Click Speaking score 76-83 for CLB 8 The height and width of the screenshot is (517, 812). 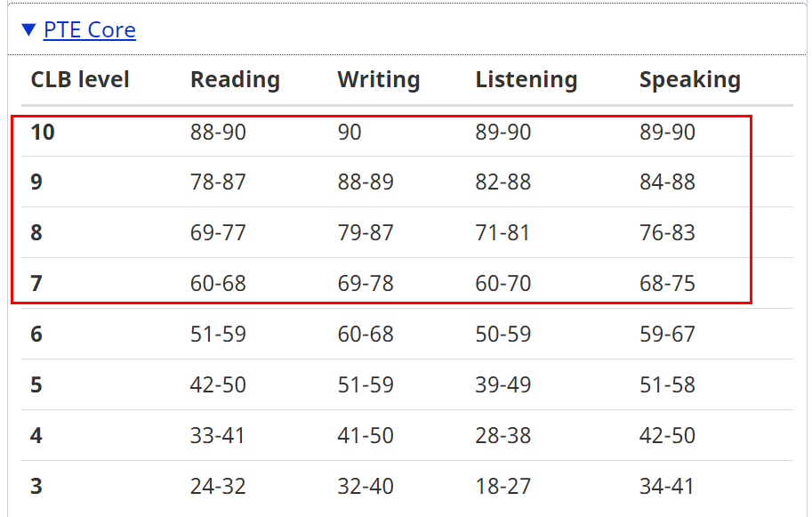pos(667,233)
